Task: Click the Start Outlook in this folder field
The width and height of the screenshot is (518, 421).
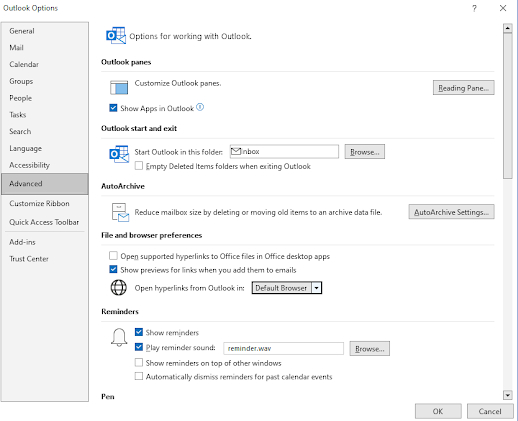Action: click(x=284, y=152)
